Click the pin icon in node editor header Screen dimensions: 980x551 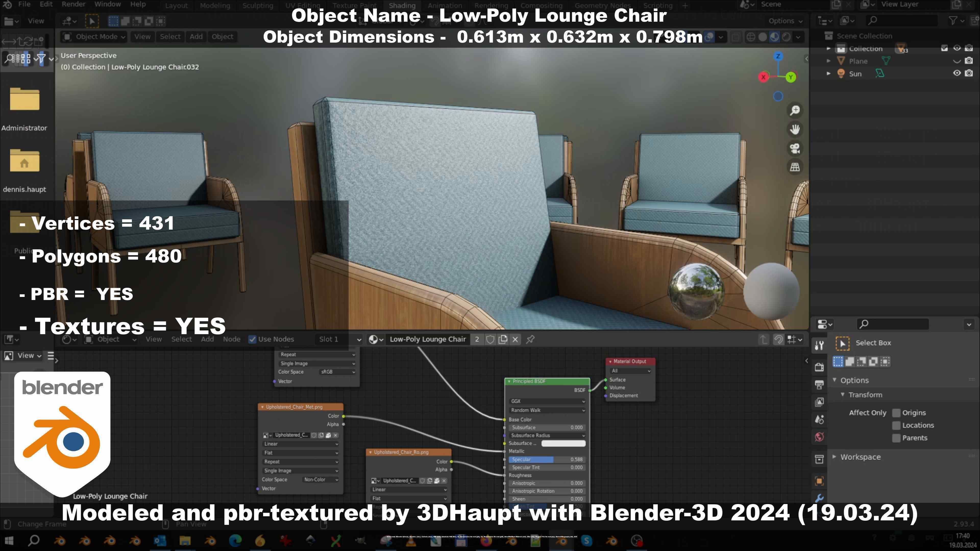coord(530,339)
